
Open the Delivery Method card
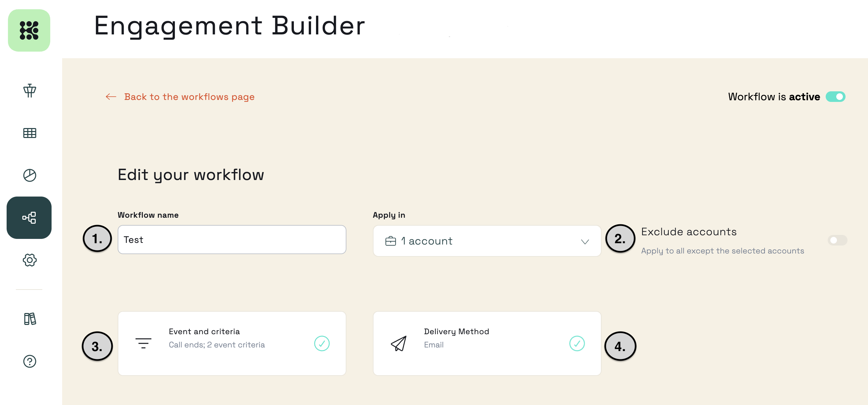pos(487,343)
